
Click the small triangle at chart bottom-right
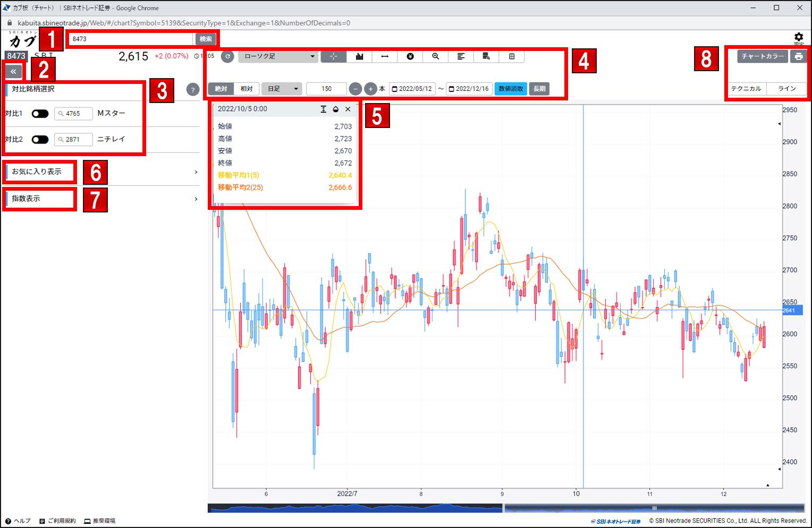tap(768, 485)
